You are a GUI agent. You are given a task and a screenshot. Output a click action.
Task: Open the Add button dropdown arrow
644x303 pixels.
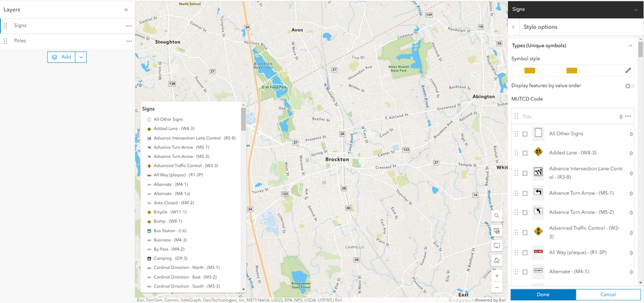coord(81,57)
